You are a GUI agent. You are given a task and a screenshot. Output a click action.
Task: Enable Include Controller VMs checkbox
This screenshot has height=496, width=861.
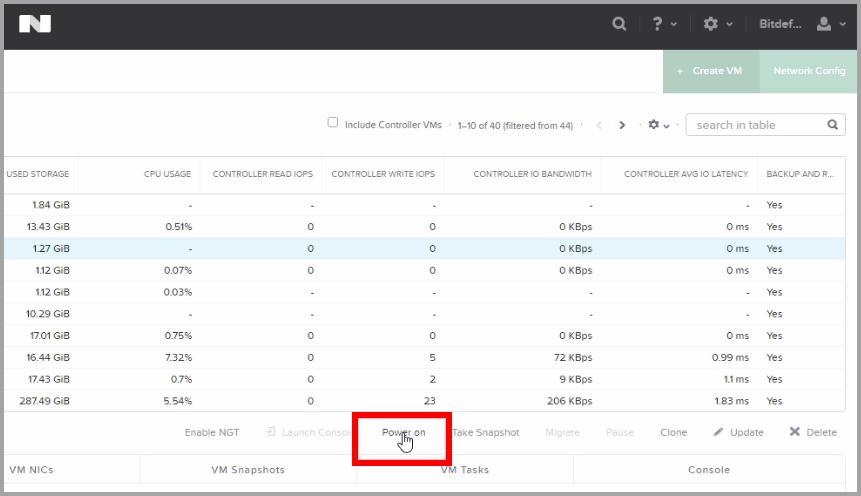(333, 123)
